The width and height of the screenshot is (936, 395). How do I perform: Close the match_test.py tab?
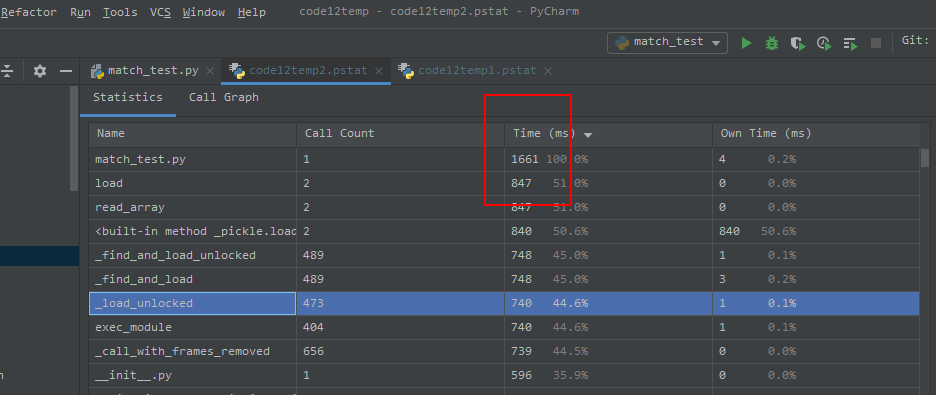pos(210,71)
